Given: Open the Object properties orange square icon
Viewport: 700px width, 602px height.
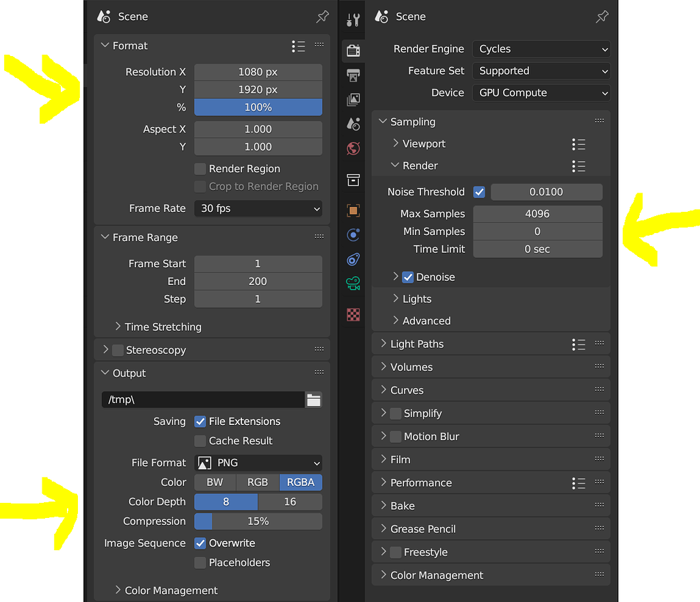Looking at the screenshot, I should (x=353, y=210).
